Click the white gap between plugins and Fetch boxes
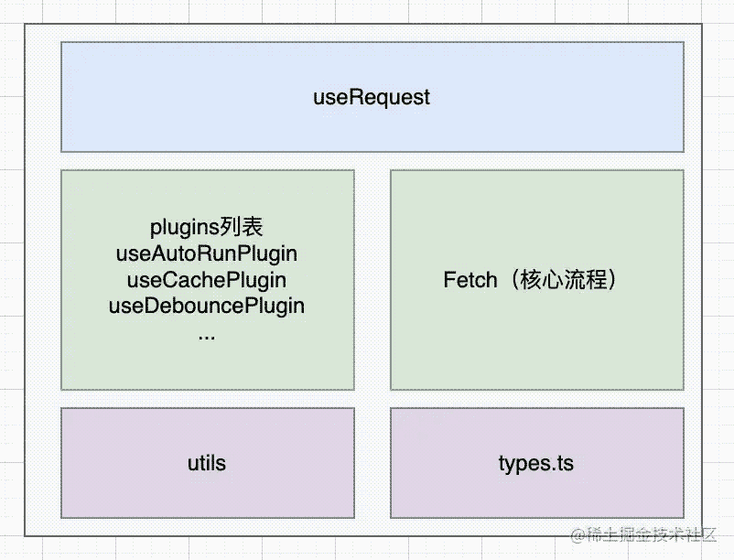Screen dimensions: 734x560 click(372, 280)
